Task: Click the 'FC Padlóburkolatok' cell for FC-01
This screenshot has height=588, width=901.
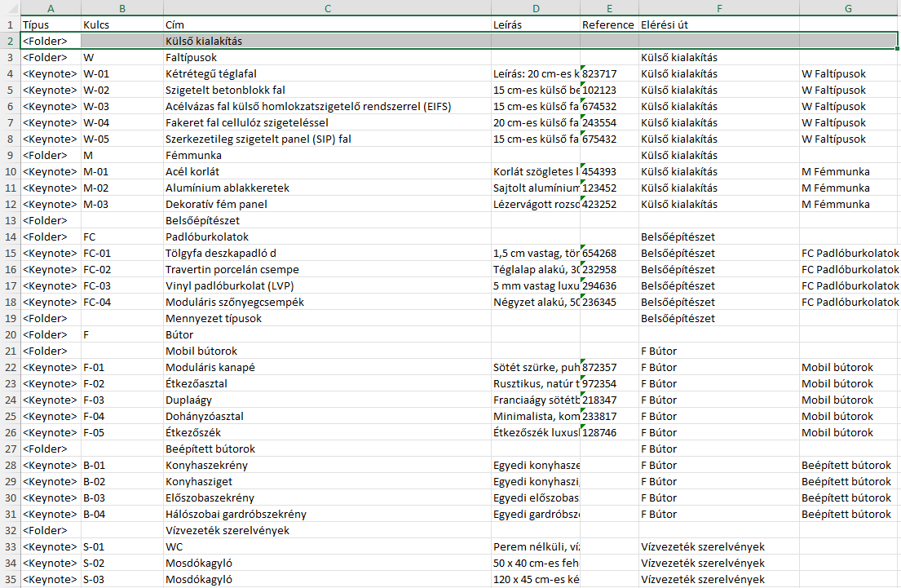Action: (848, 253)
